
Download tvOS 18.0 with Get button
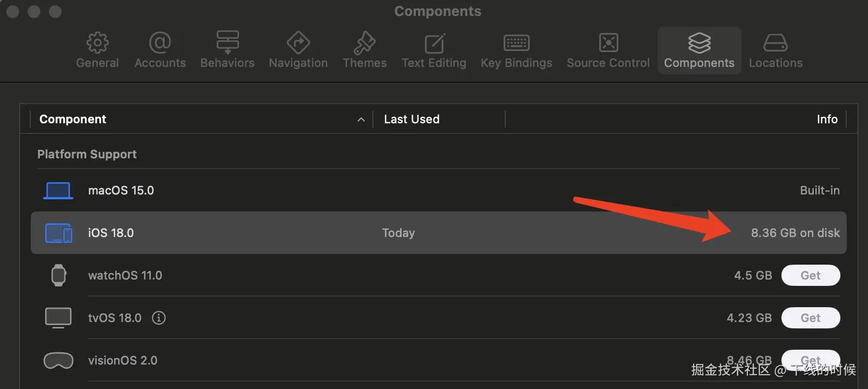811,318
